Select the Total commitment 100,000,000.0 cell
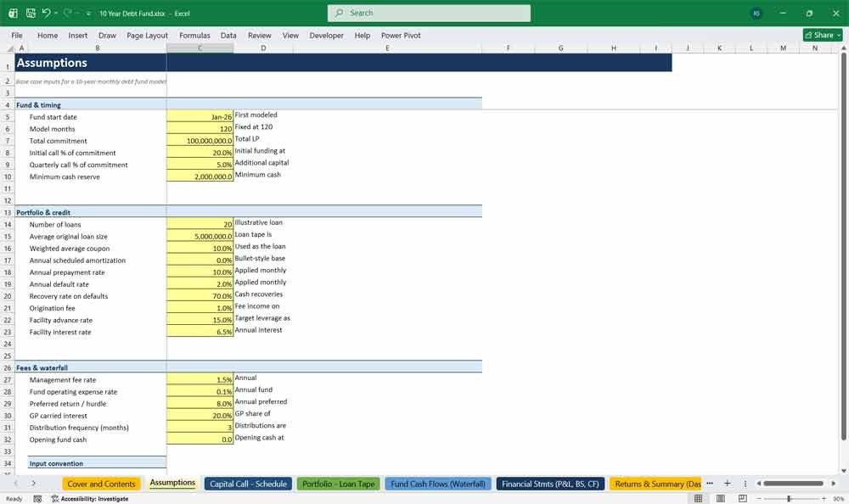Image resolution: width=849 pixels, height=504 pixels. coord(200,140)
